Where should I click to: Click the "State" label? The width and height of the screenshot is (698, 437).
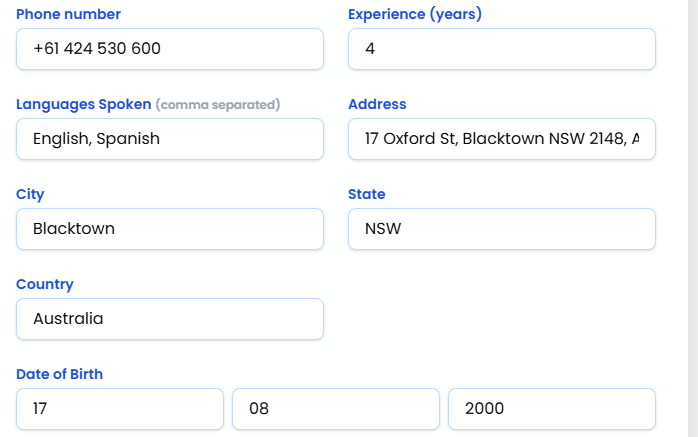366,194
